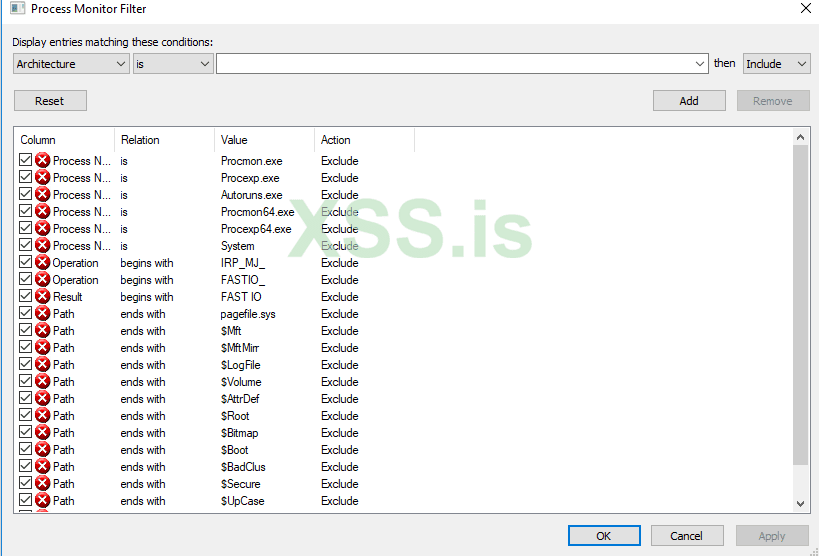Viewport: 819px width, 556px height.
Task: Sort by the Action header
Action: (x=365, y=140)
